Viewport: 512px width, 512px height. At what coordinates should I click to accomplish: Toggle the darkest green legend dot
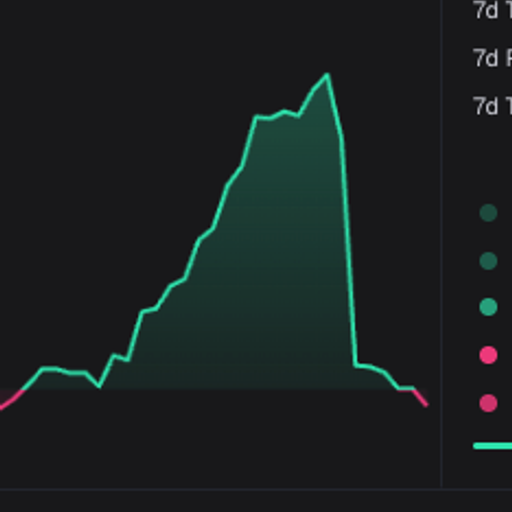coord(488,213)
